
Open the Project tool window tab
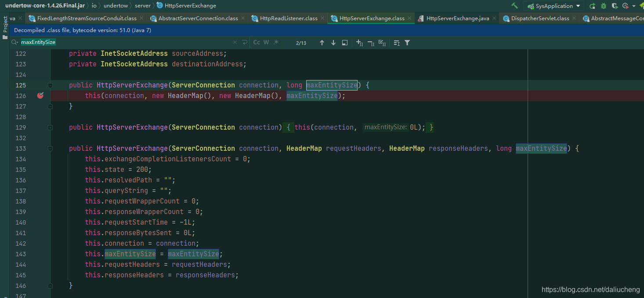(5, 24)
